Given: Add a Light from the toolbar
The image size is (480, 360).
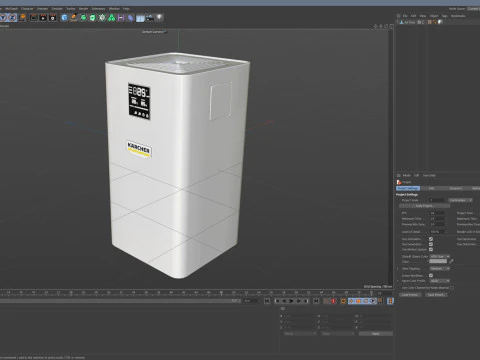Looking at the screenshot, I should click(x=160, y=17).
